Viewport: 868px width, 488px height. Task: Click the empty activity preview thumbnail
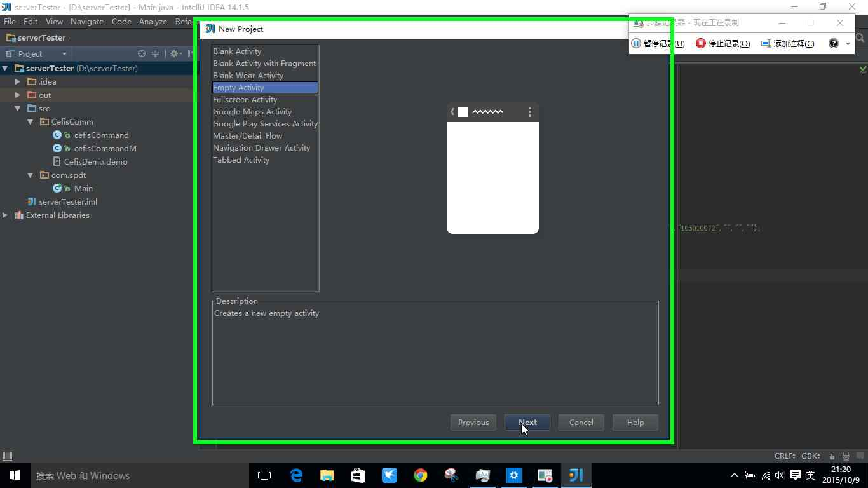click(493, 168)
